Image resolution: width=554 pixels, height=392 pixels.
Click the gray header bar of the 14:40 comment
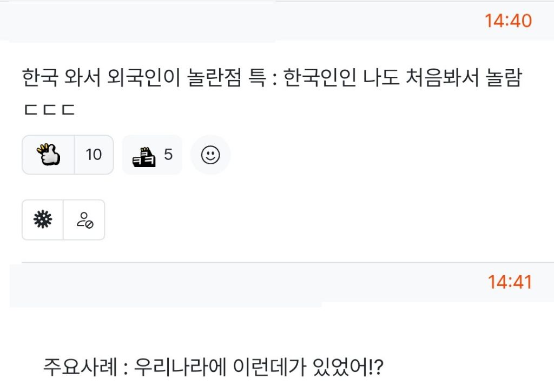coord(243,21)
